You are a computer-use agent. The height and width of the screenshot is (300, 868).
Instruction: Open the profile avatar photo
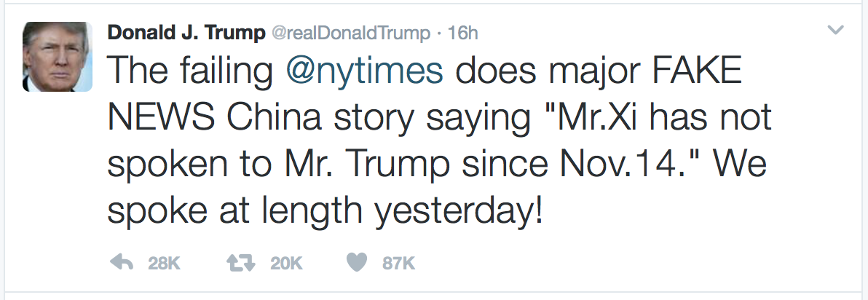[58, 57]
